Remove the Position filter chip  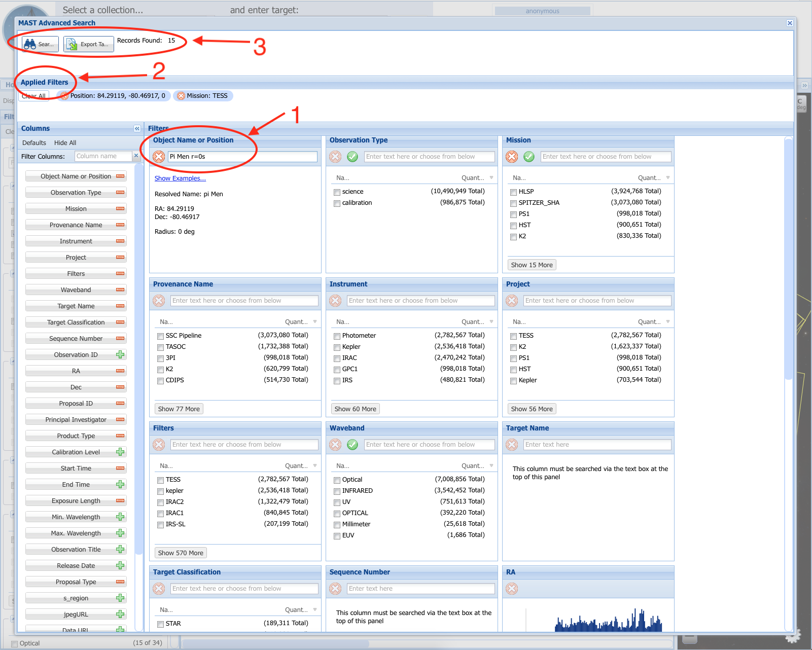click(x=64, y=96)
